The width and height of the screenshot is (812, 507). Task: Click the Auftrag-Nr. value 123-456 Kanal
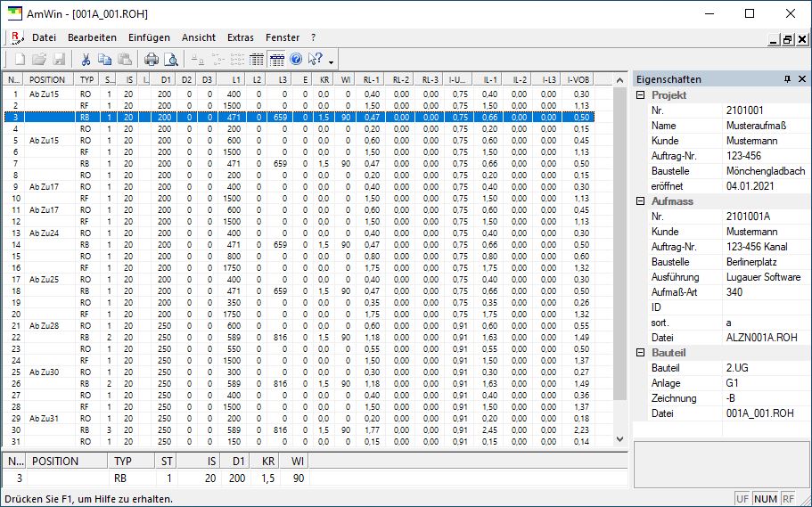tap(757, 247)
